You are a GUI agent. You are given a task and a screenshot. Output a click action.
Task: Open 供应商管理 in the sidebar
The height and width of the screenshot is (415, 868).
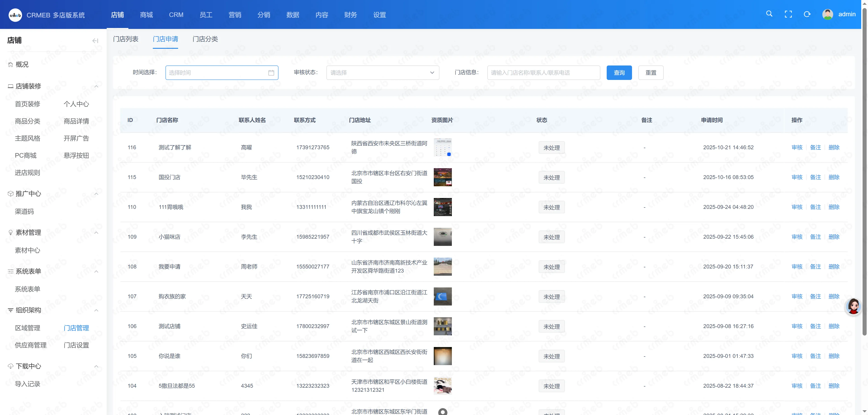coord(31,345)
